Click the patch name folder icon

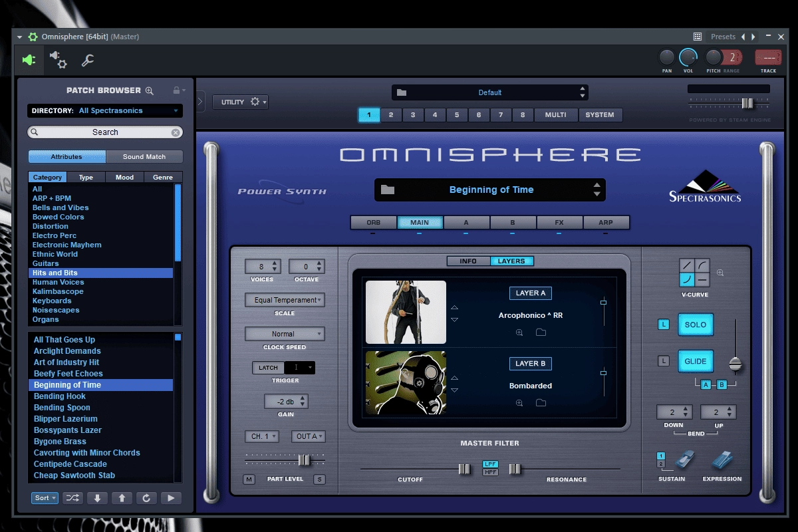388,190
